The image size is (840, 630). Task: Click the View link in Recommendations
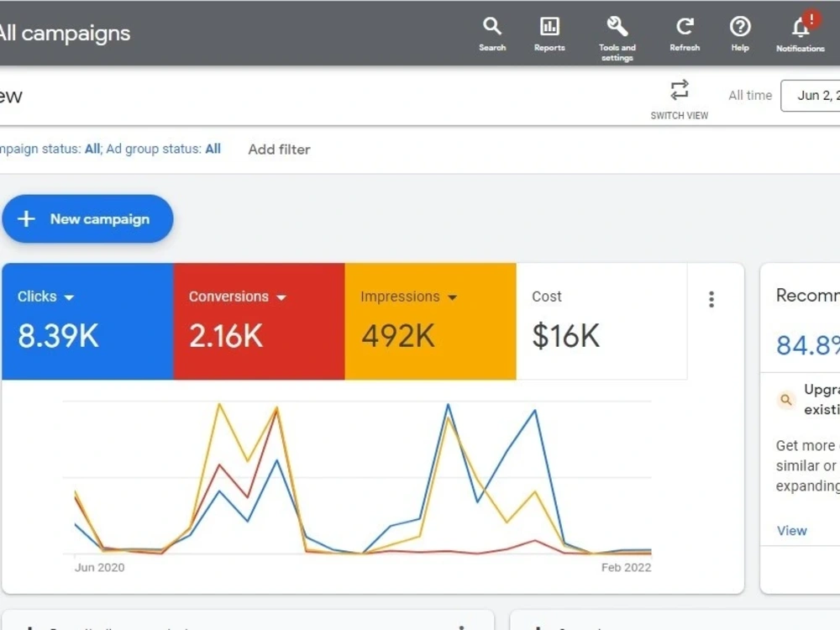coord(792,530)
